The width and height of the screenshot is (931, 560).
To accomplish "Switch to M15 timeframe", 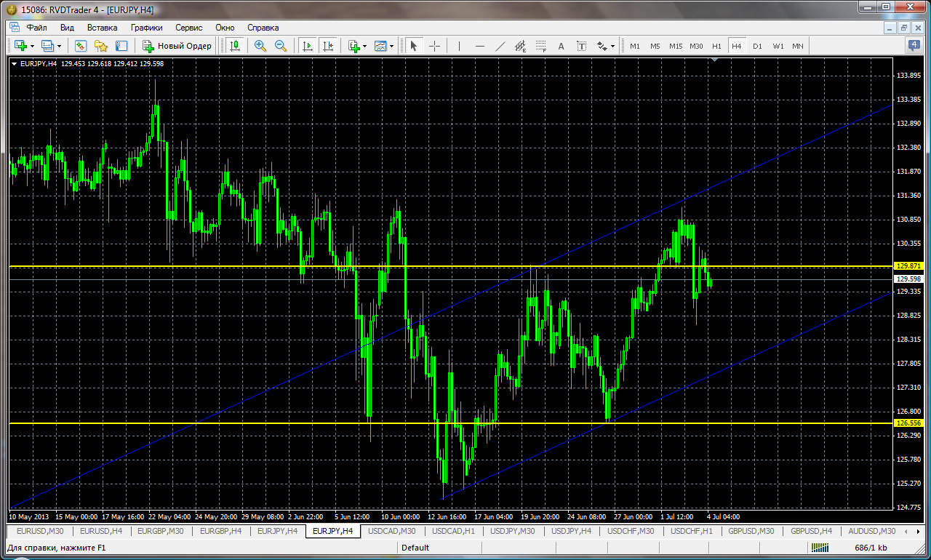I will pyautogui.click(x=676, y=46).
